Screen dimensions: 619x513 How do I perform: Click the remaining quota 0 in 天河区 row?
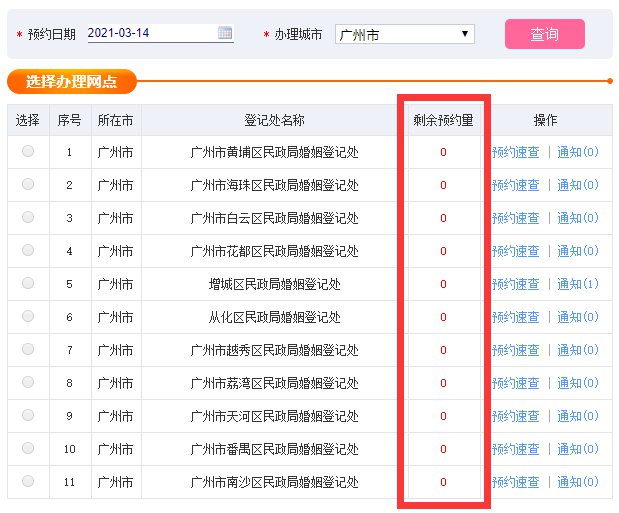click(x=443, y=416)
